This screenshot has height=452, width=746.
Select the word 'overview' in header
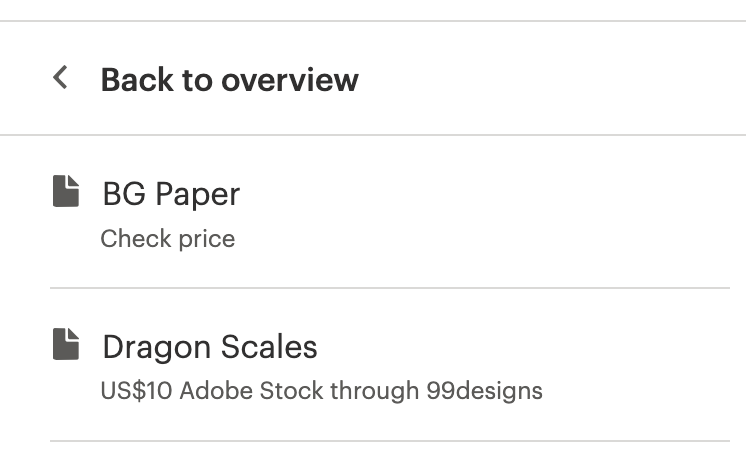pyautogui.click(x=290, y=79)
